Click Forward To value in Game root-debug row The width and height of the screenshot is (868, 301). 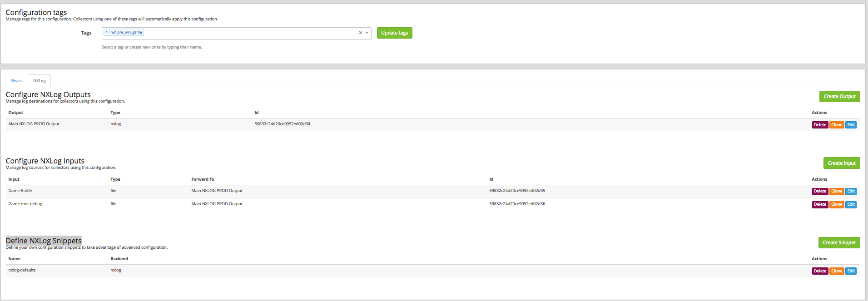[x=217, y=204]
